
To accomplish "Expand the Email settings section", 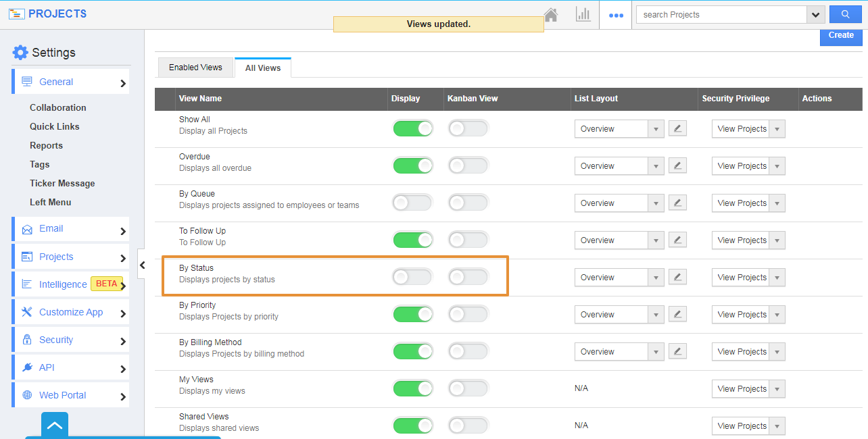I will [71, 229].
